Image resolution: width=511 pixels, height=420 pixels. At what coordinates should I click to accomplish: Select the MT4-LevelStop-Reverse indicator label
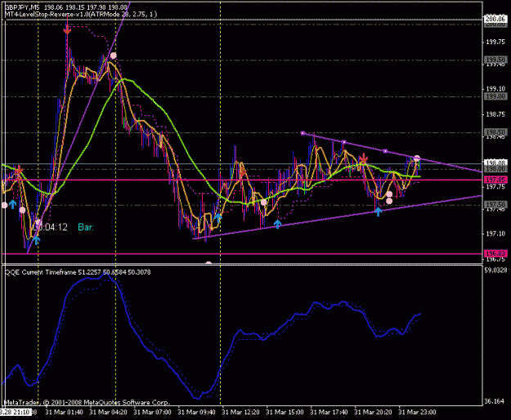pyautogui.click(x=81, y=14)
